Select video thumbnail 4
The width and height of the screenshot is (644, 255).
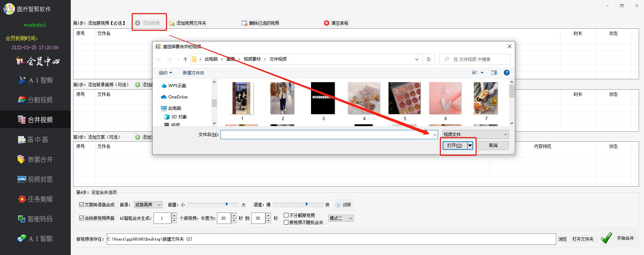364,98
